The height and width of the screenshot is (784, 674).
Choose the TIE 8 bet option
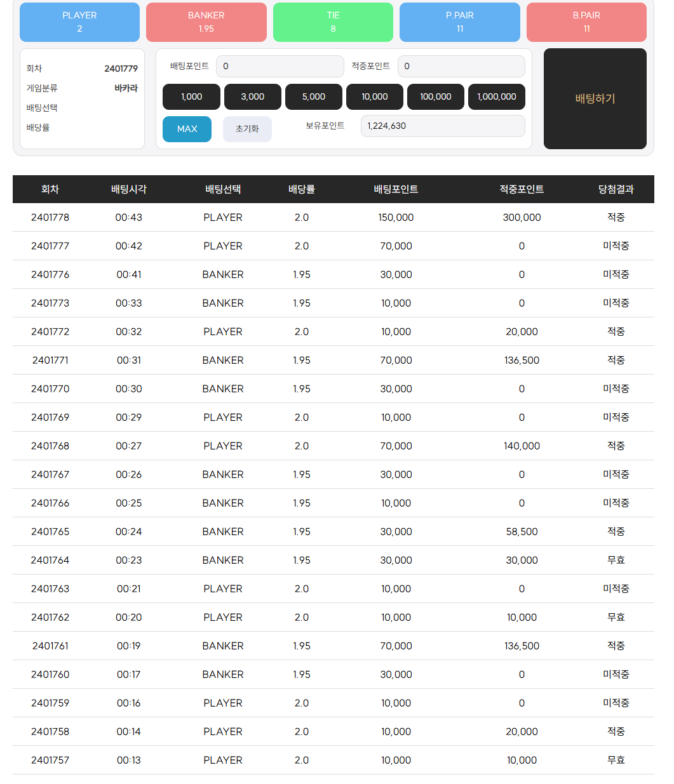pos(333,22)
